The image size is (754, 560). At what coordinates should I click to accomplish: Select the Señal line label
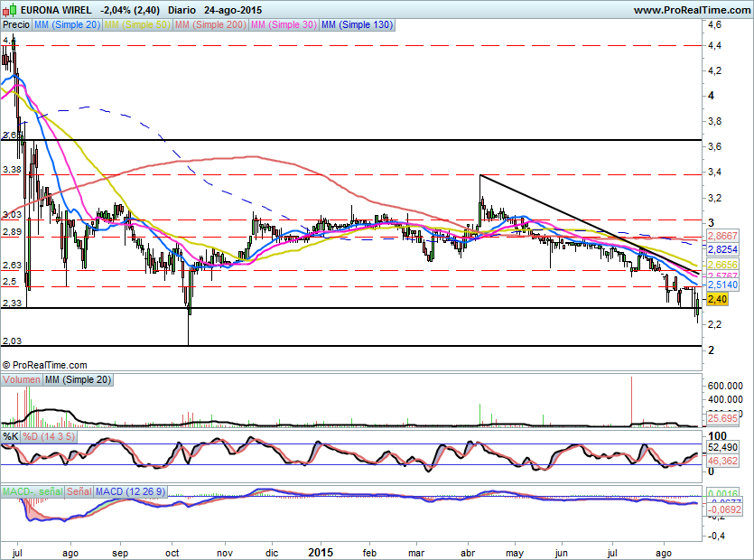(x=79, y=491)
